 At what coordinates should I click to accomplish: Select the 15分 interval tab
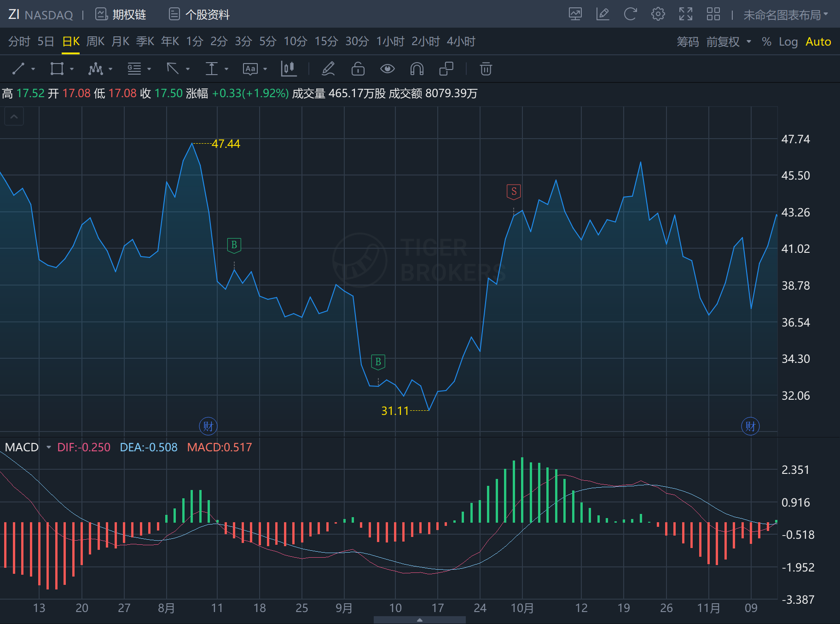(x=326, y=42)
